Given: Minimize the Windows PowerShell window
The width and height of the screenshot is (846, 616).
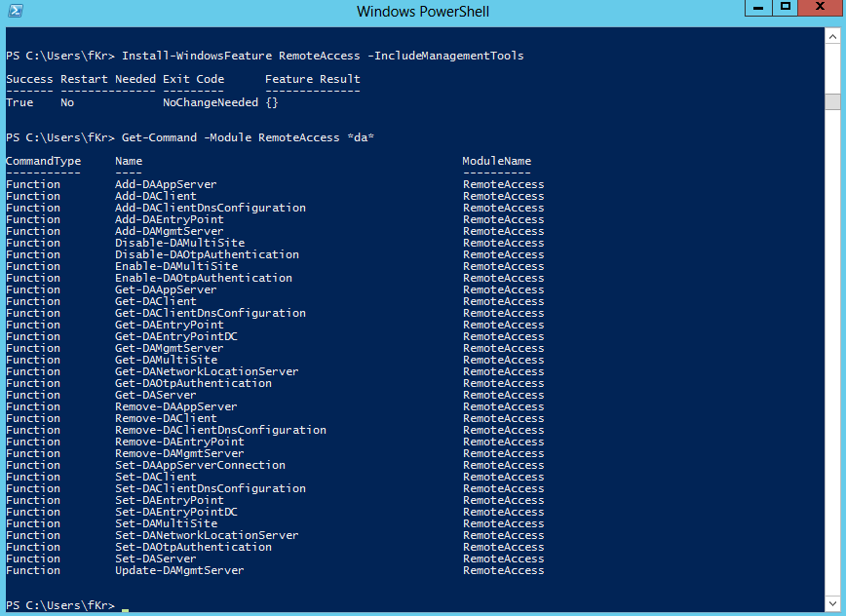Looking at the screenshot, I should [x=758, y=8].
